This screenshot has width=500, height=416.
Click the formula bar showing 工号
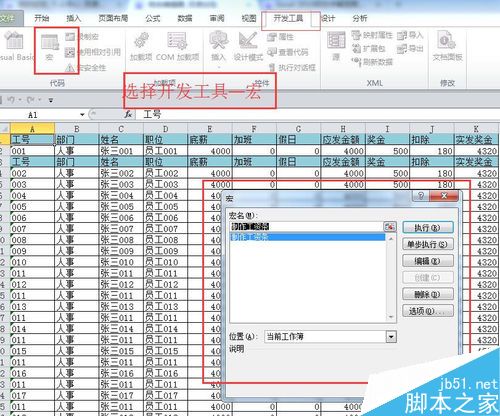317,115
